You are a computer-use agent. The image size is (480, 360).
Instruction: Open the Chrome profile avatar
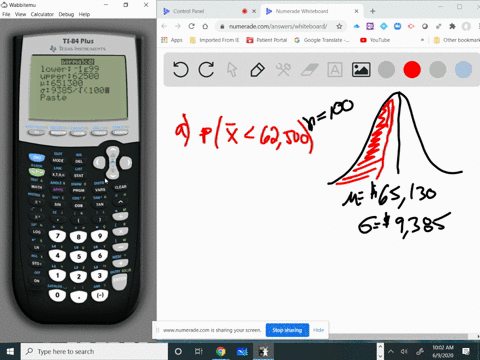(466, 26)
